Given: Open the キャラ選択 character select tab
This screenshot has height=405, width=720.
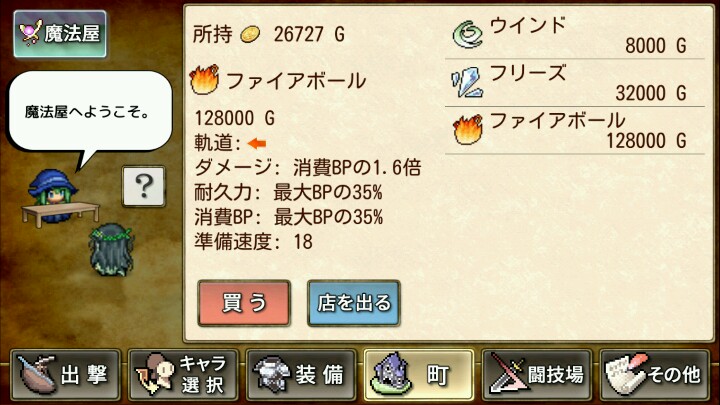Looking at the screenshot, I should [x=183, y=375].
